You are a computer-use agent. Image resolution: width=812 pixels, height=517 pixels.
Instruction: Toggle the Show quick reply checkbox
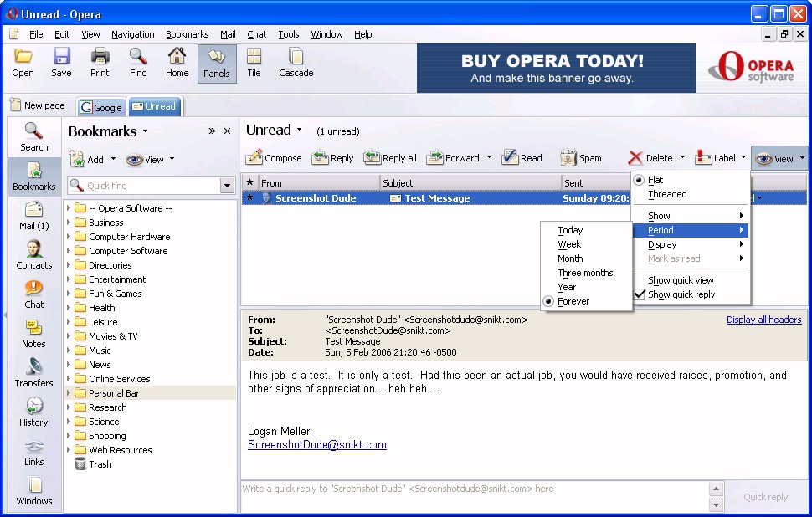pyautogui.click(x=640, y=294)
